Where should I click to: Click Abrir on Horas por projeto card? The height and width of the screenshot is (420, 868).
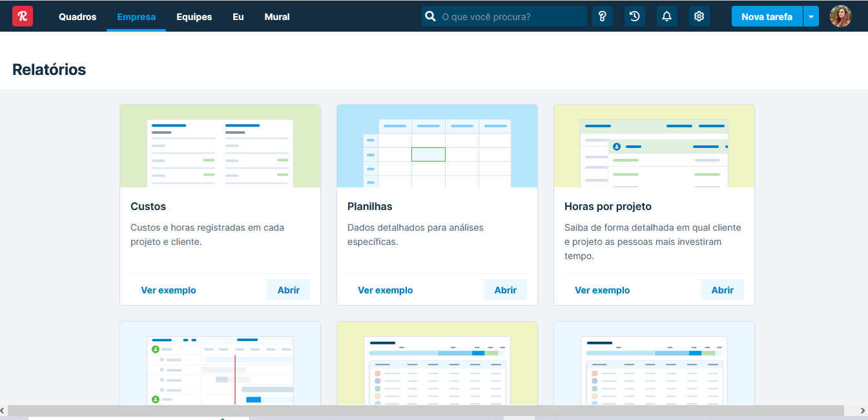[x=723, y=290]
